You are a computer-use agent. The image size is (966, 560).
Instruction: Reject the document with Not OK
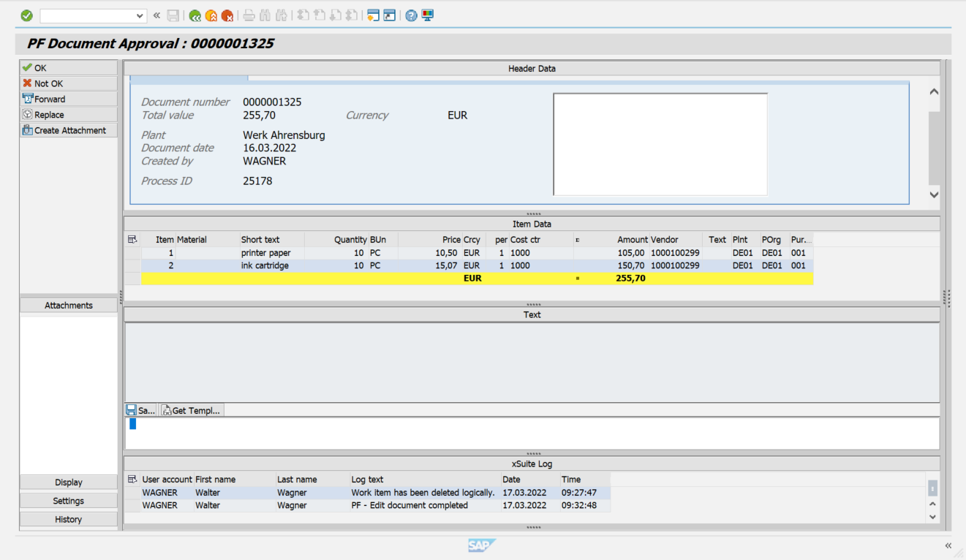pos(68,83)
